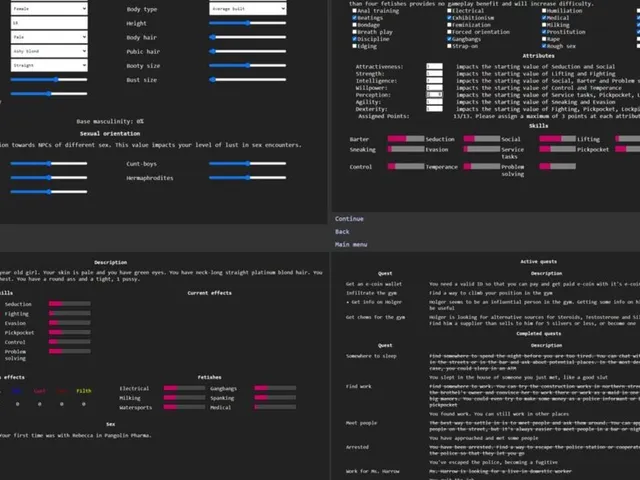The width and height of the screenshot is (640, 480).
Task: Click the Agility points field
Action: pos(434,102)
